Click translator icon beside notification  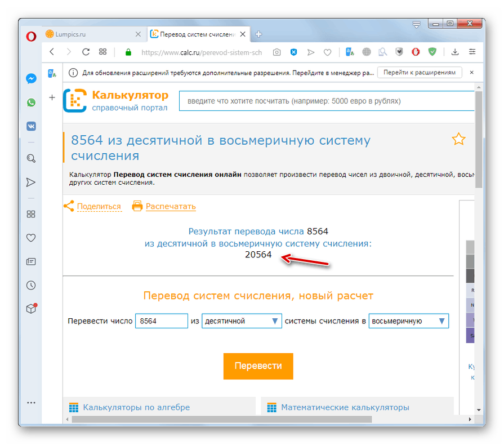52,74
